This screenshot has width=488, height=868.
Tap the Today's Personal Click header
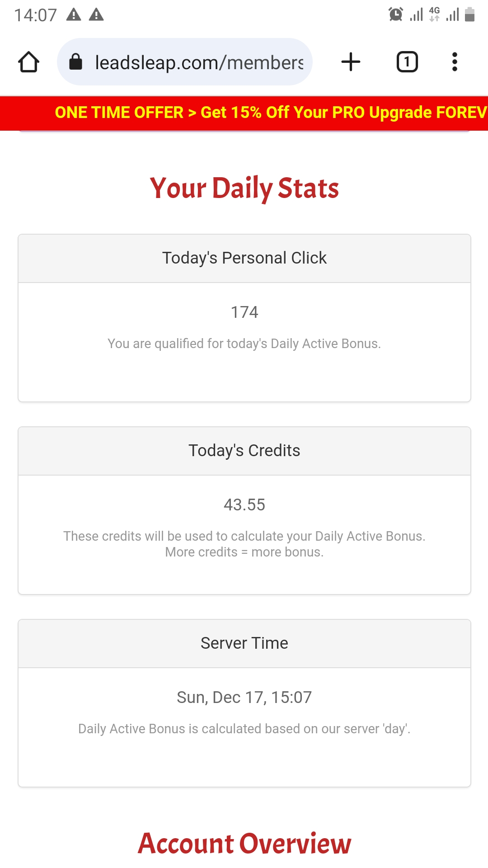244,258
